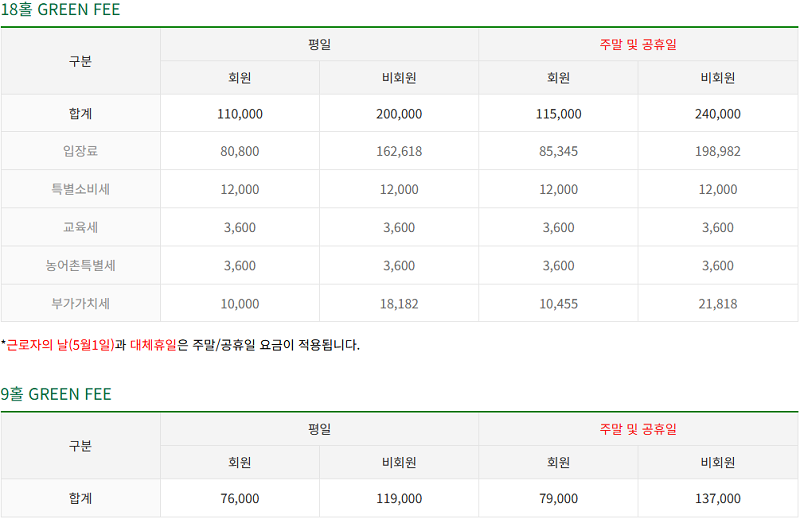Click the 110,000 weekday member total cell
Screen dimensions: 800x519
[240, 114]
